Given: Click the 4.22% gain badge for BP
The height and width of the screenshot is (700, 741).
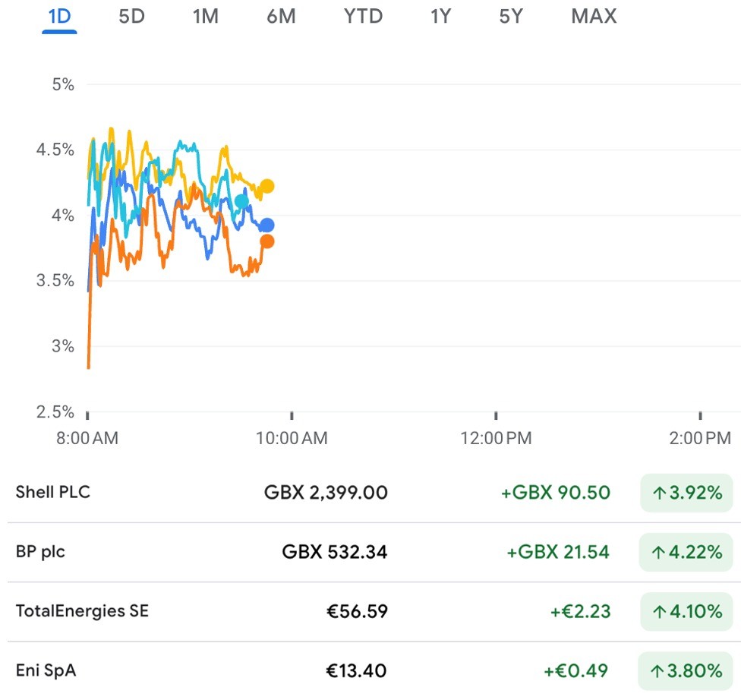Looking at the screenshot, I should (x=686, y=552).
